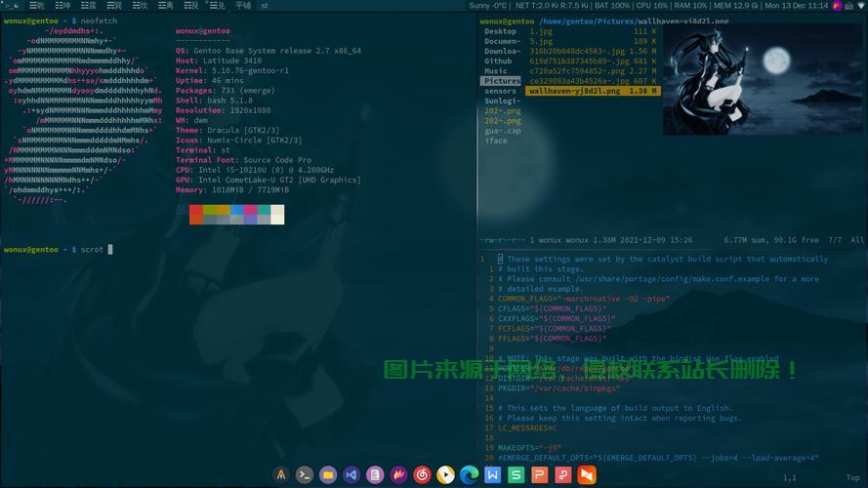The image size is (868, 488).
Task: Expand the tray dropdown triangle at top right
Action: [861, 6]
